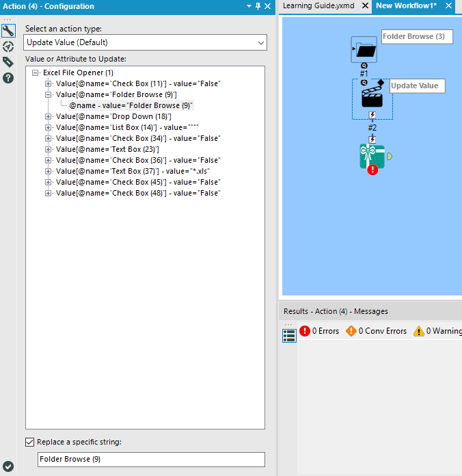
Task: Select the Check Box (45) value row
Action: [138, 182]
